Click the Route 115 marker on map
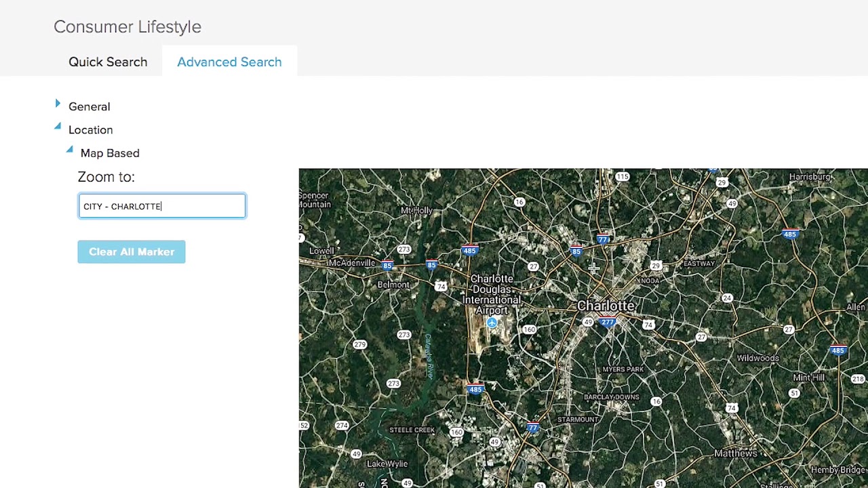Viewport: 868px width, 488px height. tap(623, 177)
